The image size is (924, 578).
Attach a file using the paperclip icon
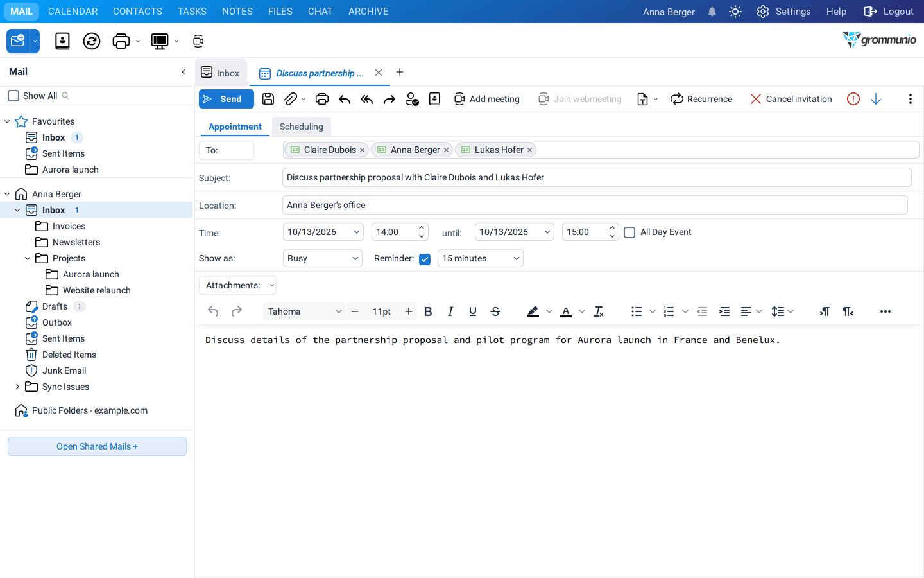291,99
